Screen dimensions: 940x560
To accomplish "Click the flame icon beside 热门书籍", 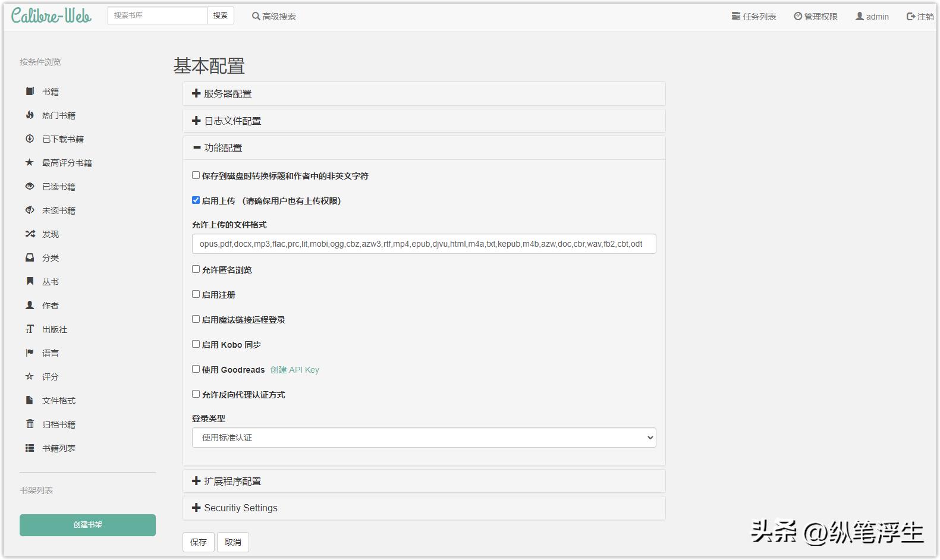I will [x=30, y=115].
